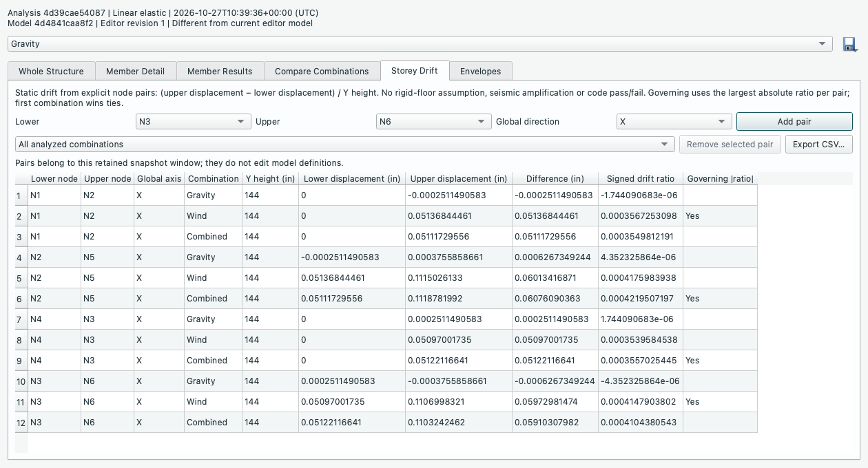This screenshot has height=468, width=868.
Task: Open the Gravity combination dropdown
Action: pos(420,44)
